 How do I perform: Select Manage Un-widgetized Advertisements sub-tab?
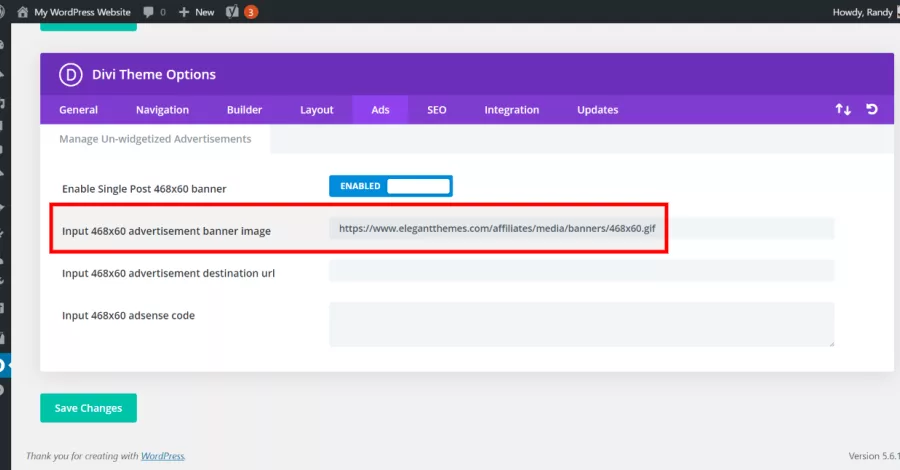coord(155,139)
